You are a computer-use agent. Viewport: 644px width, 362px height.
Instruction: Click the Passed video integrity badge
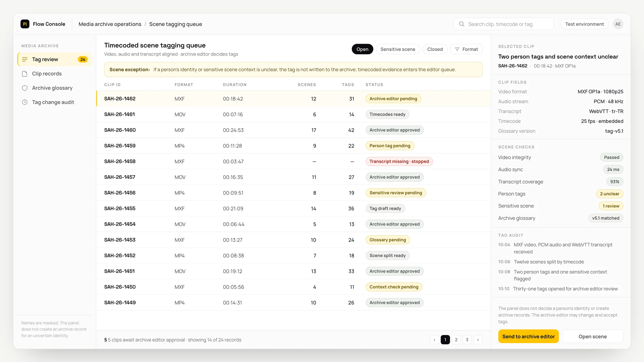pyautogui.click(x=612, y=157)
